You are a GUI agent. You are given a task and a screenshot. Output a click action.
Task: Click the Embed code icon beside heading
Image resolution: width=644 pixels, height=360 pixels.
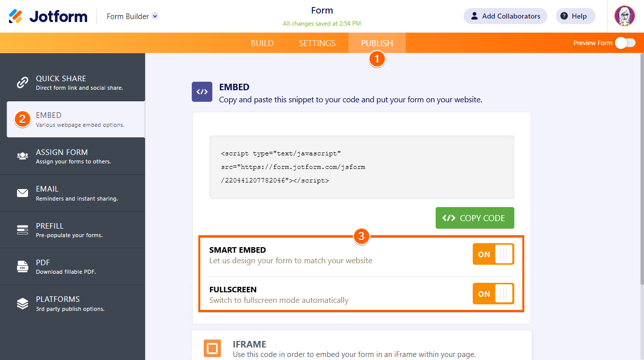pyautogui.click(x=202, y=92)
